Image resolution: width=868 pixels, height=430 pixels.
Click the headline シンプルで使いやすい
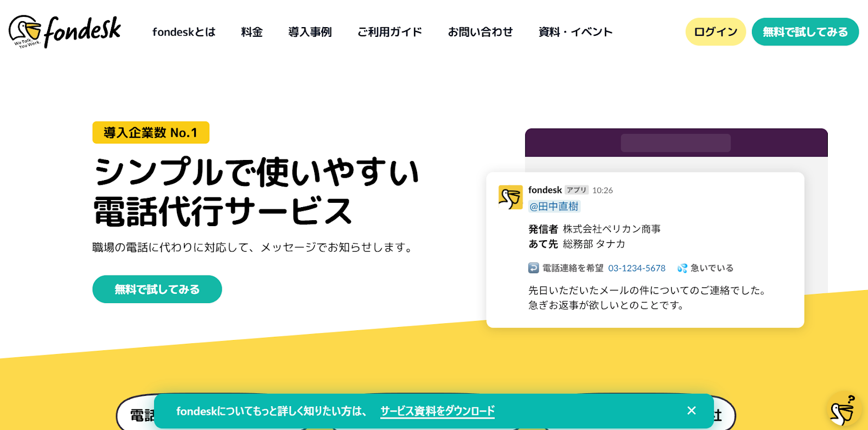click(257, 171)
